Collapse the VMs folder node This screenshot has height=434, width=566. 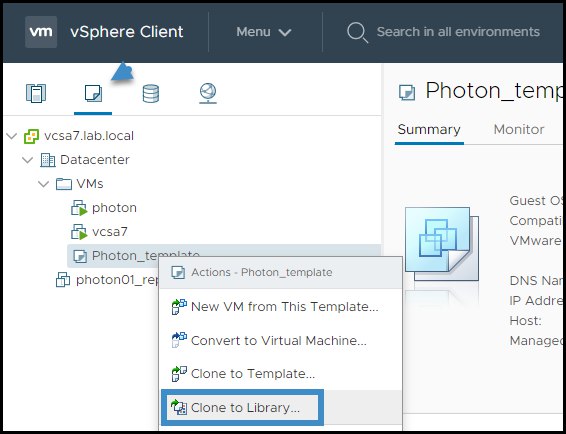tap(44, 184)
